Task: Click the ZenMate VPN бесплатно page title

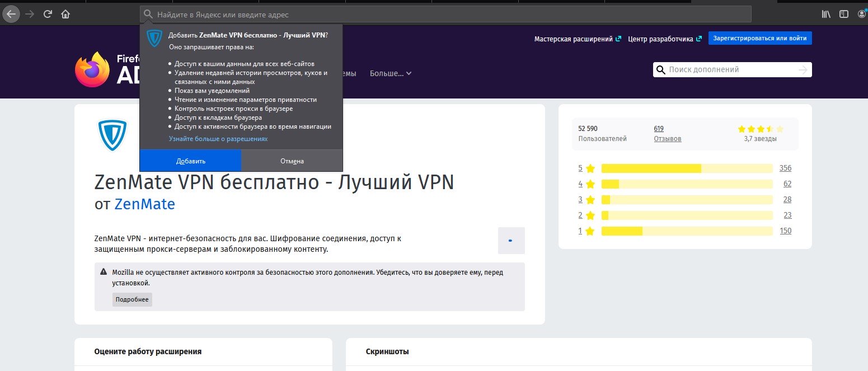Action: click(274, 182)
